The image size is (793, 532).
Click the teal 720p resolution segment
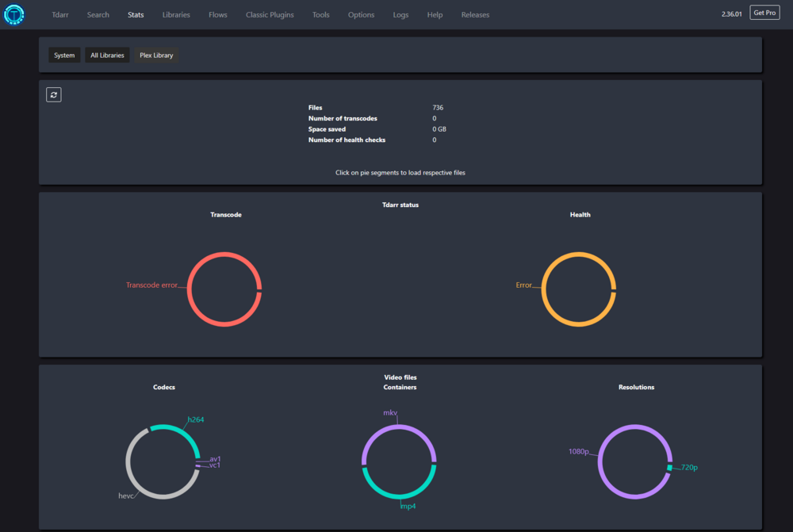point(669,467)
